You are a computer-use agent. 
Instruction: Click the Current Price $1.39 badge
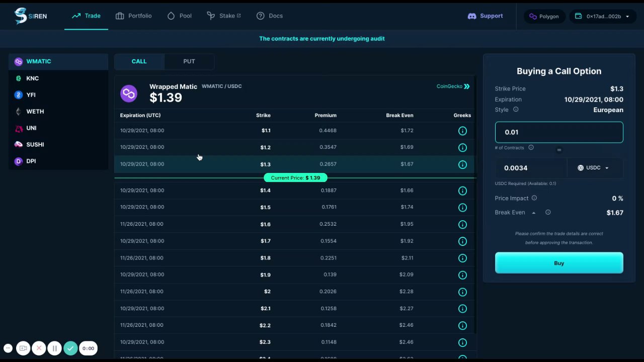tap(296, 178)
